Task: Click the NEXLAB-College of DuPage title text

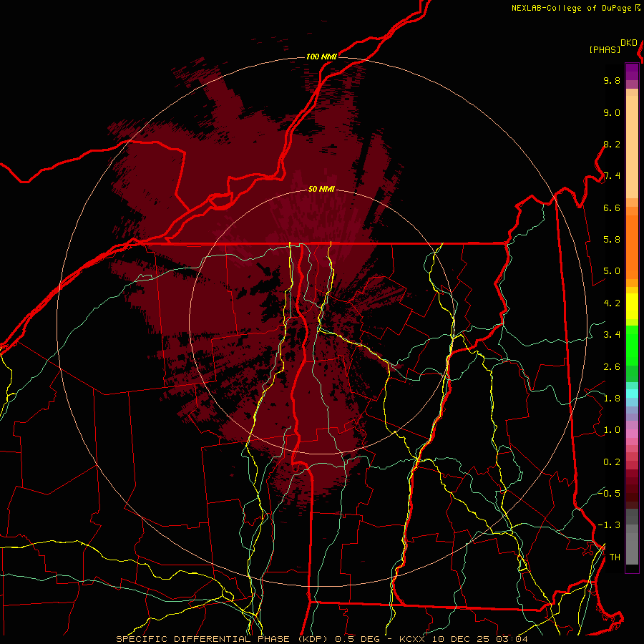Action: (x=571, y=8)
